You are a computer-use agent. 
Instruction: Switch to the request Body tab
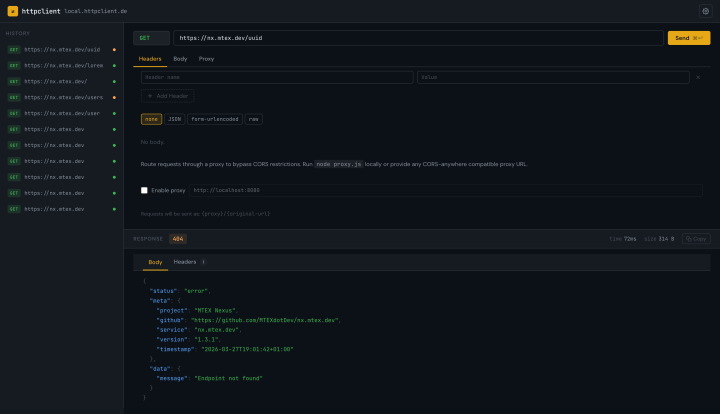tap(180, 59)
